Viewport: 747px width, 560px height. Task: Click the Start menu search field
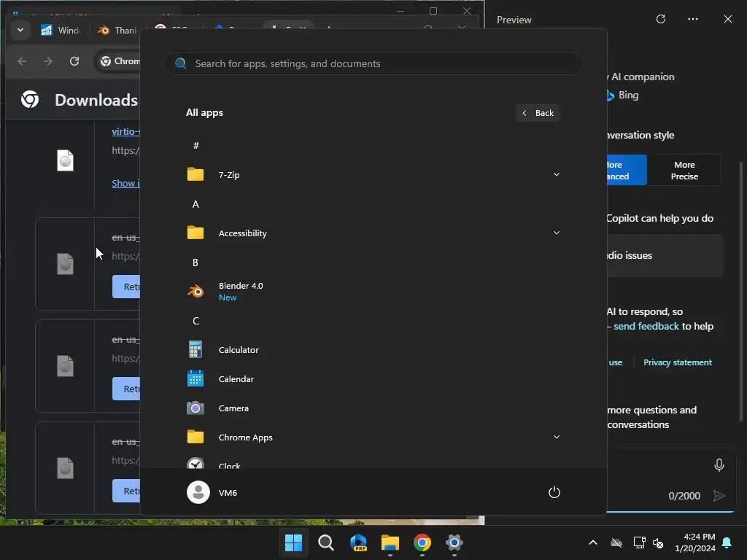373,63
